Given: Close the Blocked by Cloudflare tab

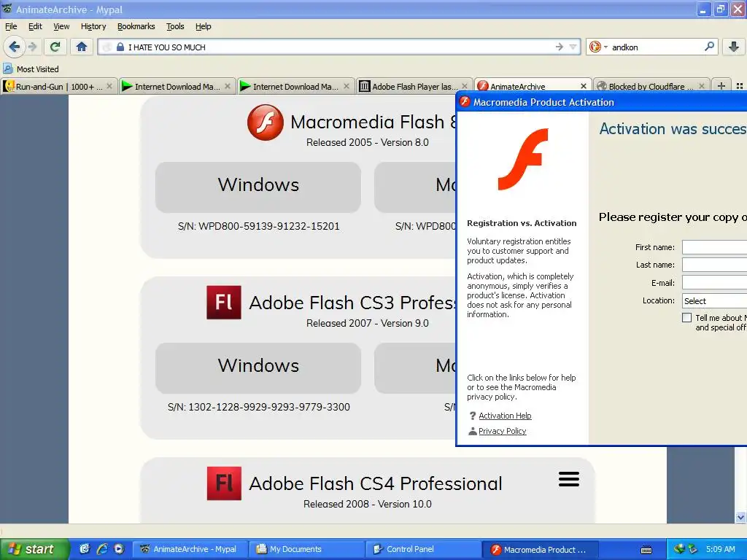Looking at the screenshot, I should (701, 86).
